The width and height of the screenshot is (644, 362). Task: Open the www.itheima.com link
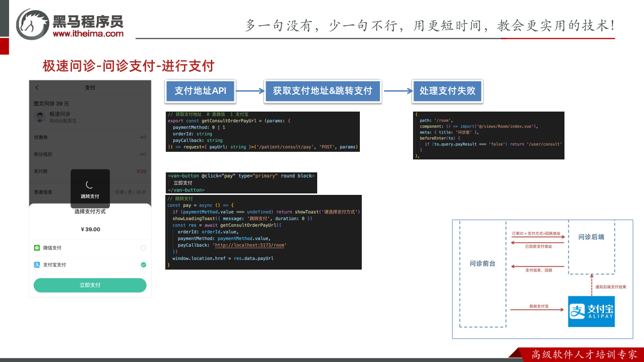tap(88, 34)
